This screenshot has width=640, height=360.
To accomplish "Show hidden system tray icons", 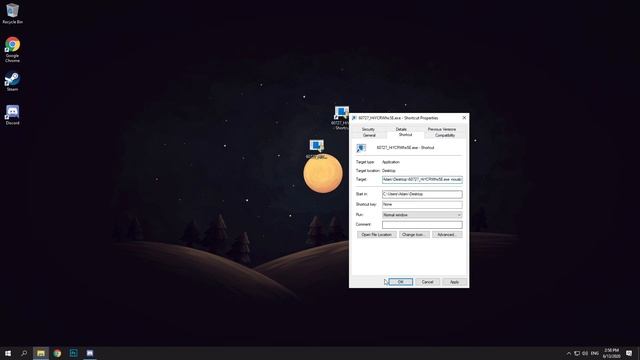I will (569, 353).
